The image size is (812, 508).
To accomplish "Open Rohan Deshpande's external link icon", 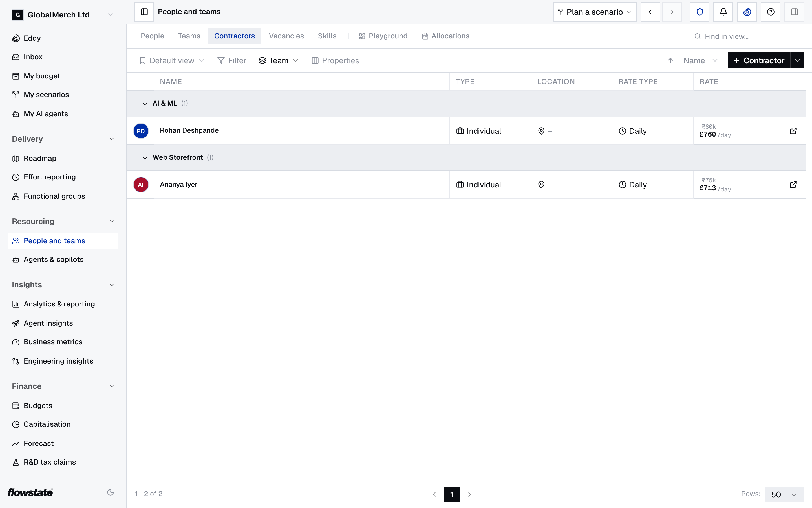I will (793, 131).
